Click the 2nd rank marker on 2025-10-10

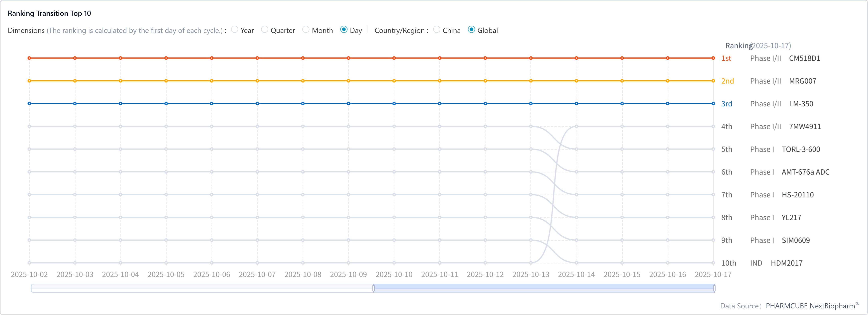pos(394,81)
